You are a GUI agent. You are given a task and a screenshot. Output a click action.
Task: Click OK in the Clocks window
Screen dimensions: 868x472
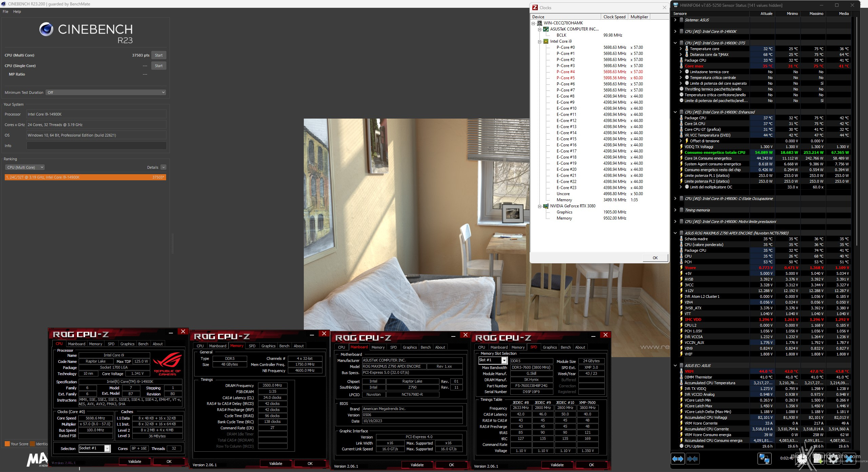(655, 258)
